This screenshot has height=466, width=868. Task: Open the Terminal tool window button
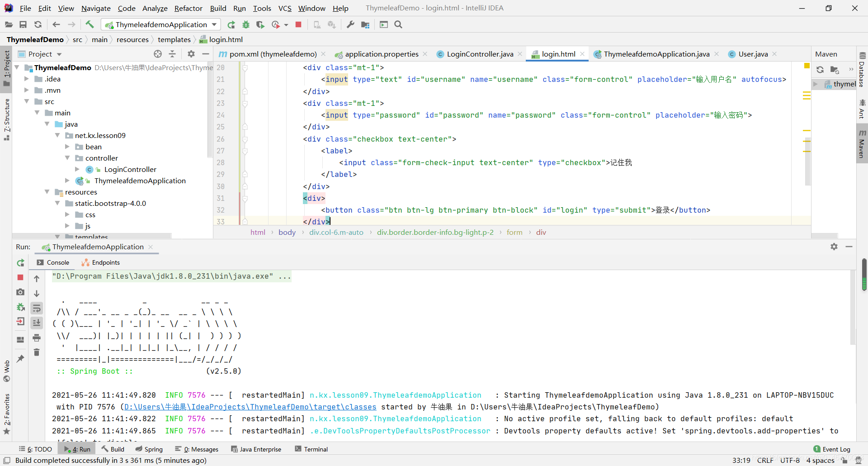(x=311, y=449)
